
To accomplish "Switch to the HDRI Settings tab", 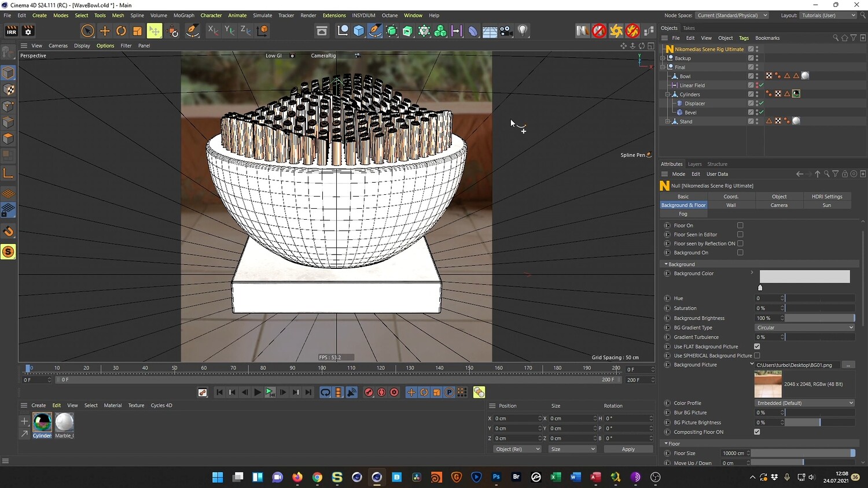I will point(826,197).
